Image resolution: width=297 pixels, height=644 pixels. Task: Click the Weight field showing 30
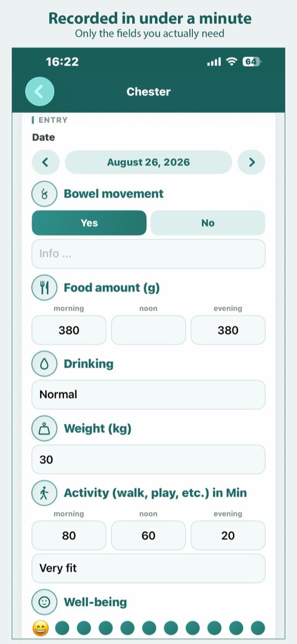coord(148,459)
